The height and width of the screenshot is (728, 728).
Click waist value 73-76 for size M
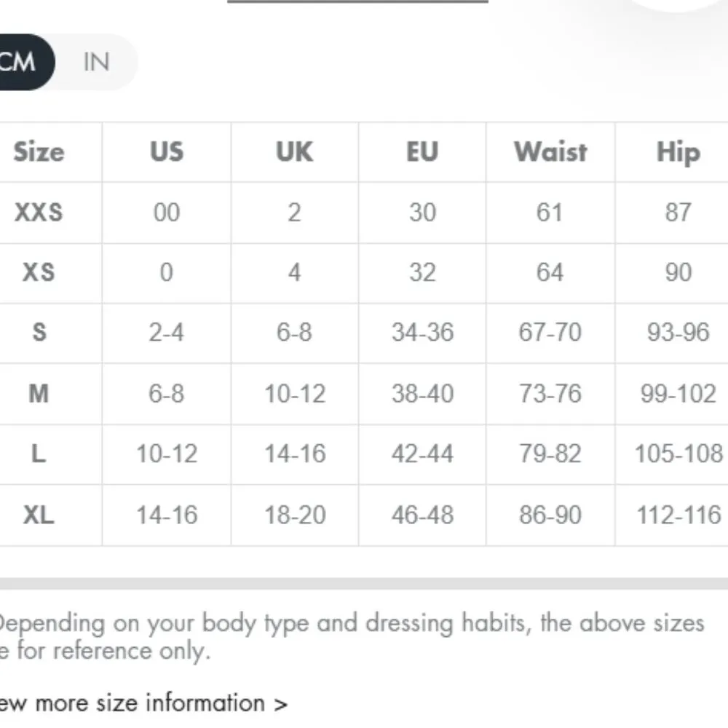coord(550,394)
